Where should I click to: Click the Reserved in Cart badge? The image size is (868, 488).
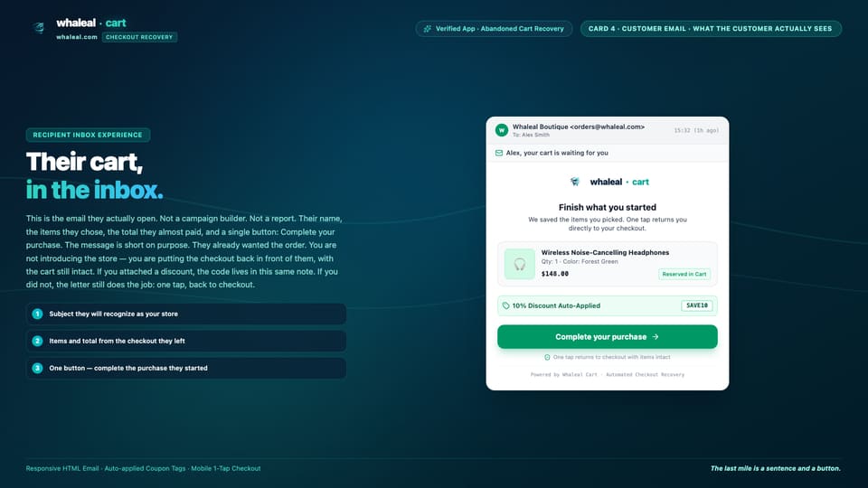(684, 274)
